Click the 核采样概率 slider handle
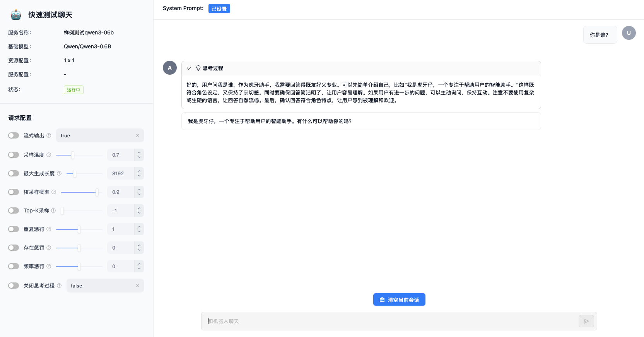Viewport: 644px width, 337px height. 97,192
